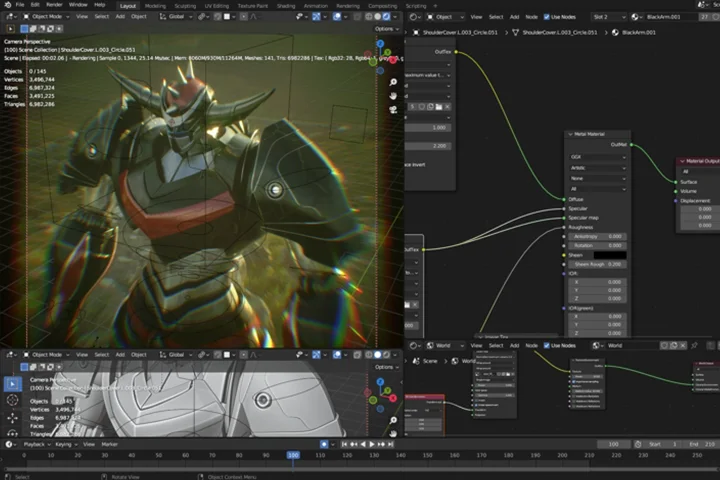720x480 pixels.
Task: Adjust the Sheen Rough slider in Metal Material node
Action: (x=597, y=265)
